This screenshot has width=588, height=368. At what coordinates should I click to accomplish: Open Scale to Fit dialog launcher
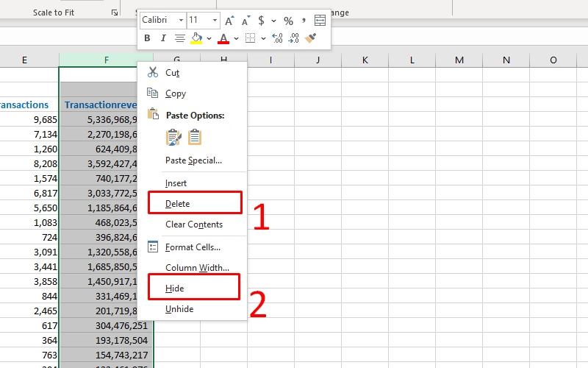(x=115, y=13)
